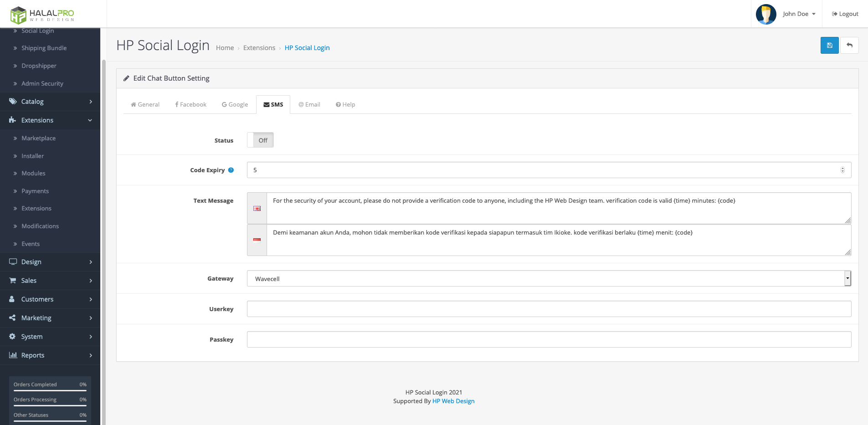Switch to the Google tab
This screenshot has width=868, height=425.
[x=235, y=105]
